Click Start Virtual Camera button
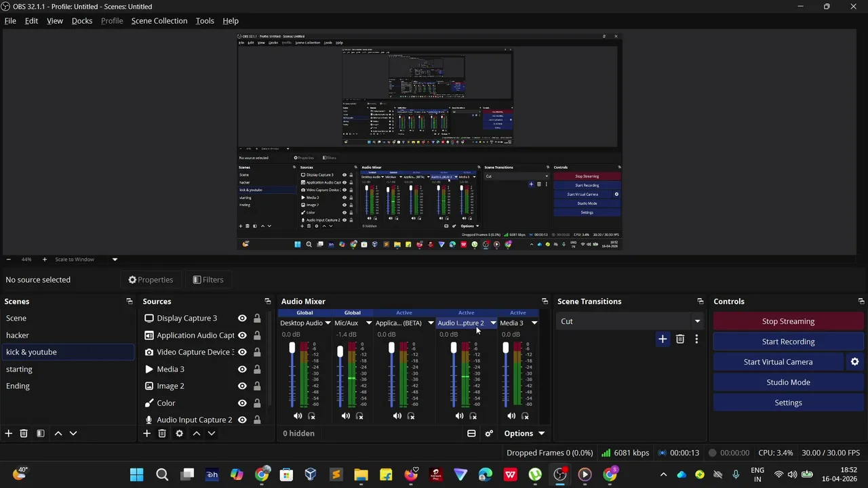The width and height of the screenshot is (868, 488). coord(778,362)
